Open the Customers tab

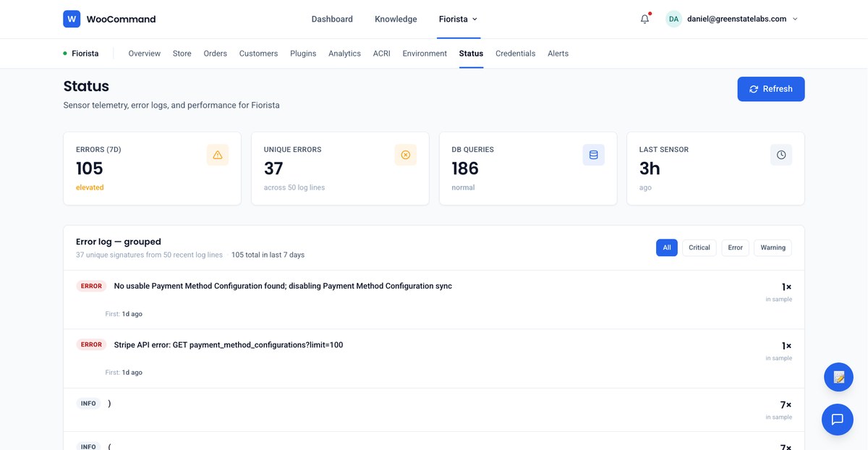pyautogui.click(x=259, y=54)
